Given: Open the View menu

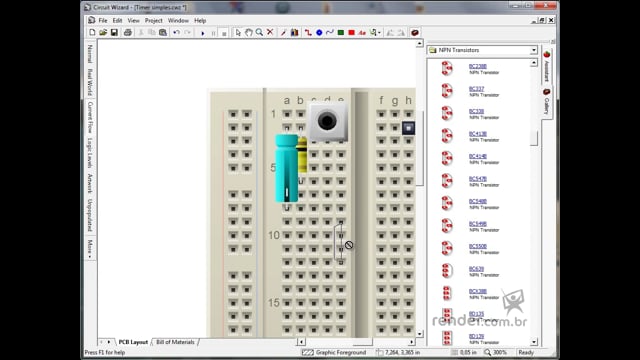Looking at the screenshot, I should (133, 20).
